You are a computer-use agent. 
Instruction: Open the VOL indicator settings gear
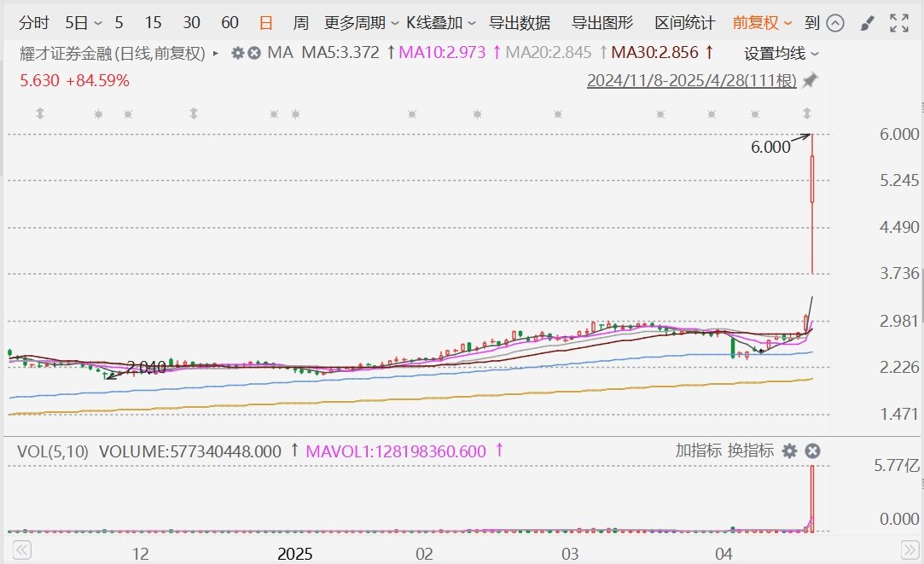(x=789, y=451)
